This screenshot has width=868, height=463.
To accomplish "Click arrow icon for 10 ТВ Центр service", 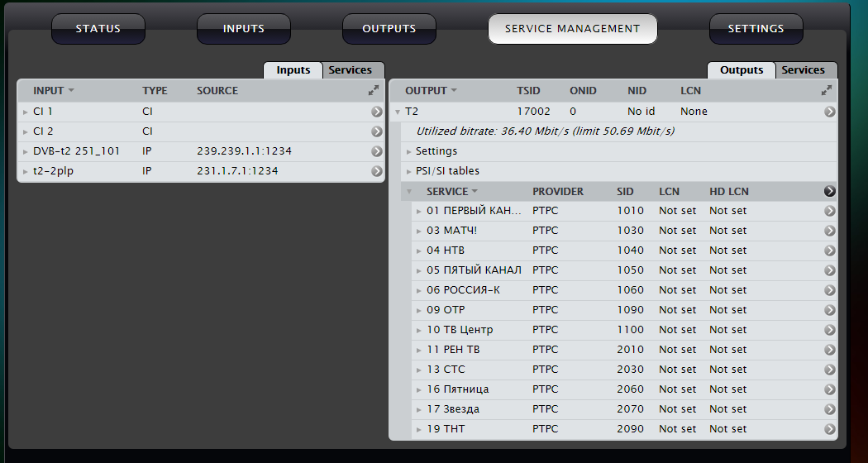I will (x=830, y=330).
